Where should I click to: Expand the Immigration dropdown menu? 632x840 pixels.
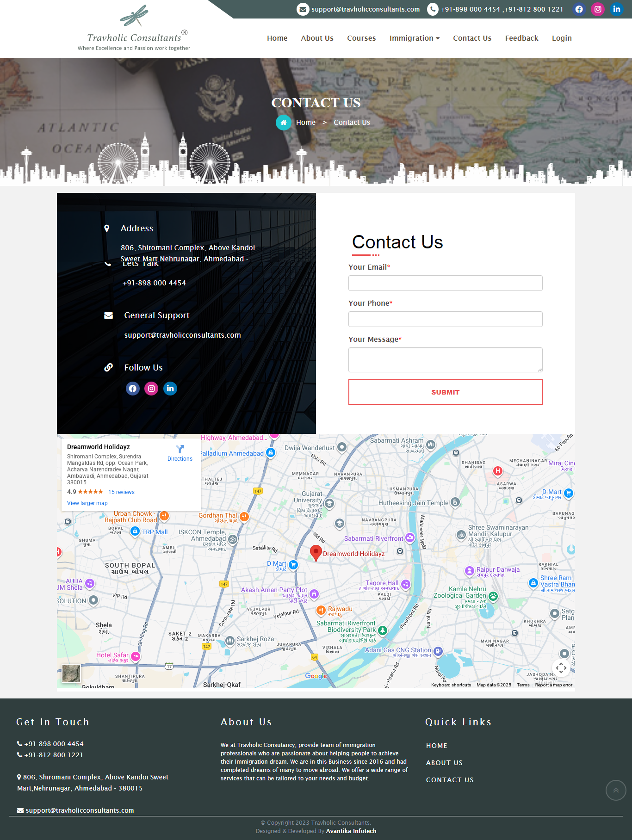tap(414, 38)
